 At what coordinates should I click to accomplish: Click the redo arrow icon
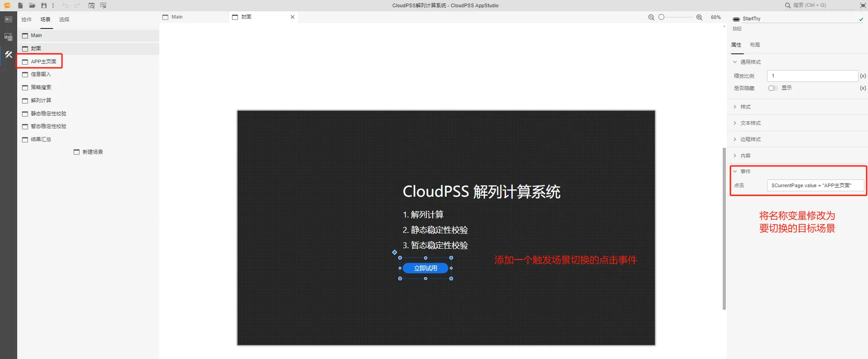tap(77, 5)
